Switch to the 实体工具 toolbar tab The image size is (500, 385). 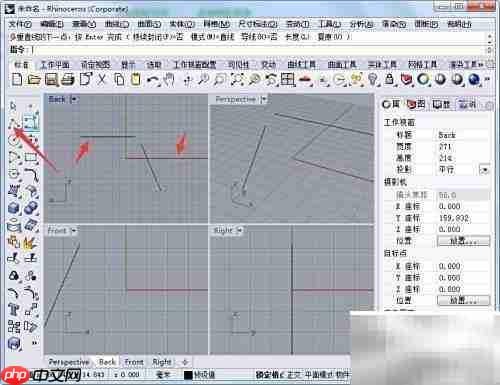coord(382,65)
